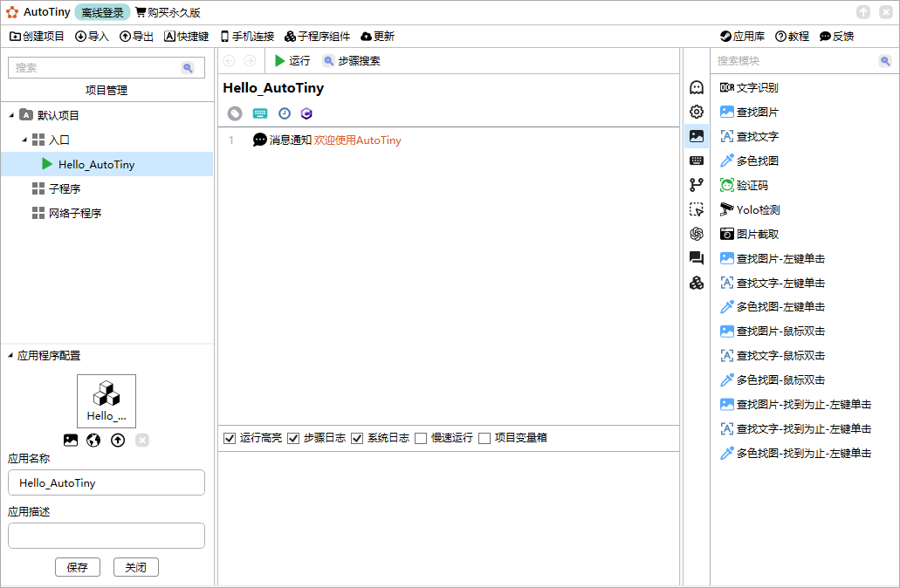Select 多色找图-鼠标双击 module
Viewport: 900px width, 588px height.
click(773, 380)
